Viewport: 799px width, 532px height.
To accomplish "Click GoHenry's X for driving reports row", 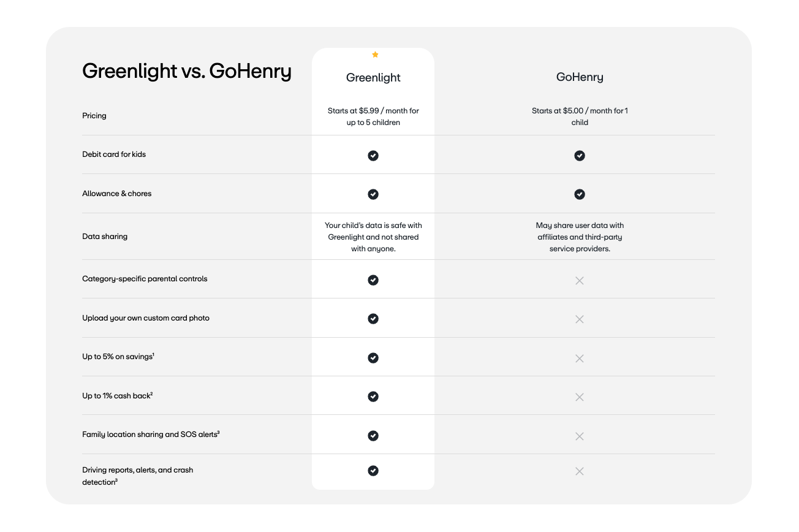I will click(580, 471).
